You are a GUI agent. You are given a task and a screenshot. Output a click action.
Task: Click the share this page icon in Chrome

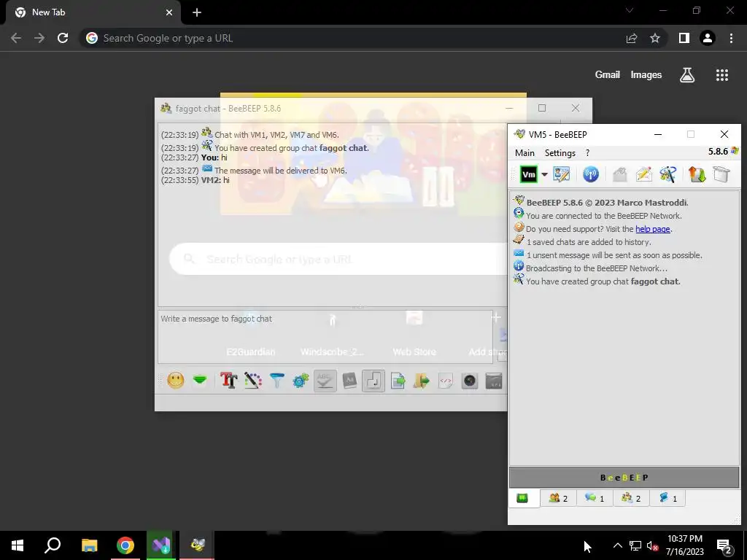(x=632, y=38)
